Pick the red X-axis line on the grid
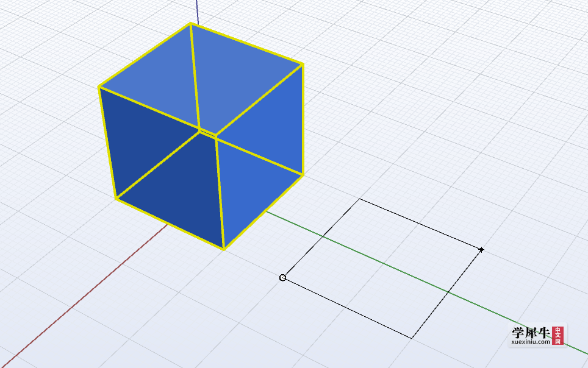The image size is (588, 368). [84, 296]
